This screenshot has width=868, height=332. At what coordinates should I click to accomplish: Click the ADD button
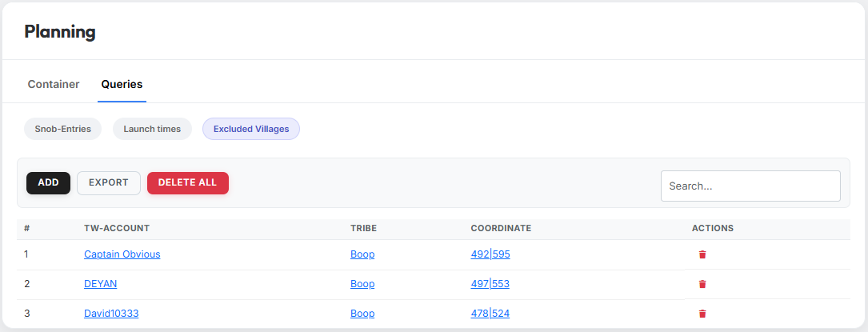point(48,183)
